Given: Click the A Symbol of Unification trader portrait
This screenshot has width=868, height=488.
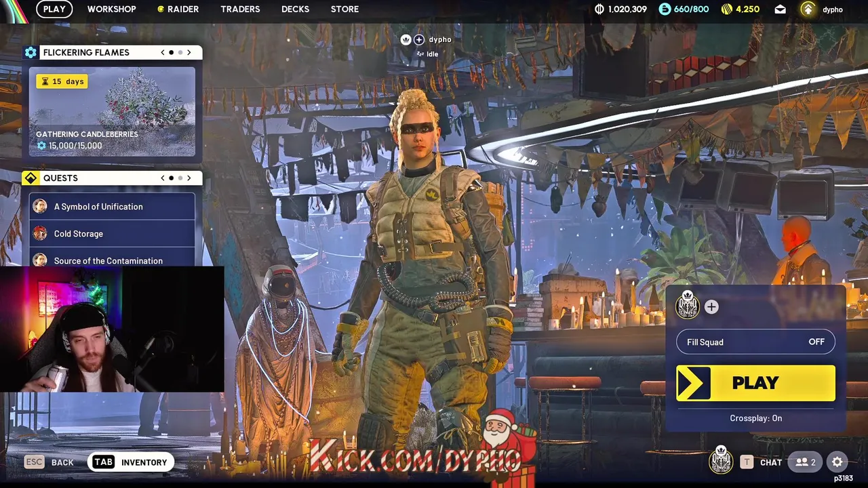Looking at the screenshot, I should (x=40, y=206).
